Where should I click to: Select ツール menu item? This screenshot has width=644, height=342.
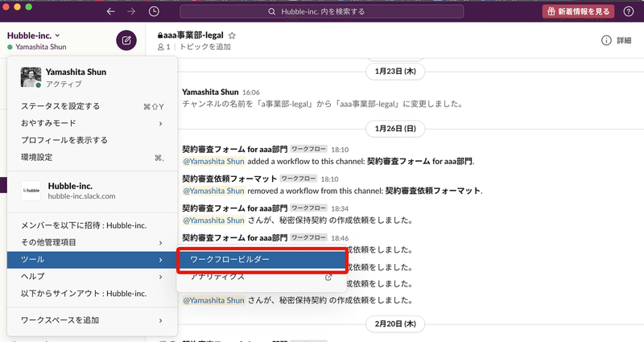pos(93,259)
